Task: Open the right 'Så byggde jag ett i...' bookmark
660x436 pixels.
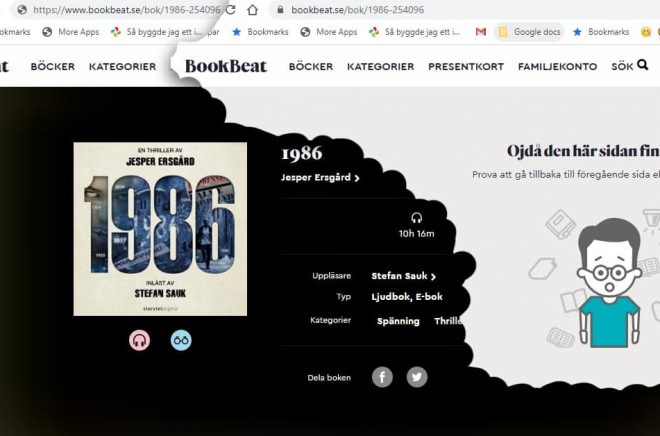Action: tap(414, 32)
